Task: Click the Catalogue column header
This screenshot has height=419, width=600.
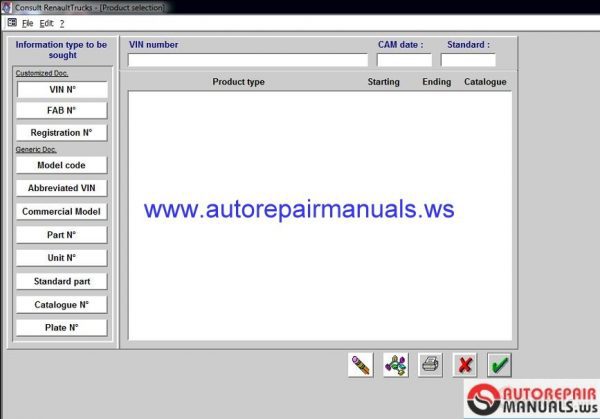Action: 485,82
